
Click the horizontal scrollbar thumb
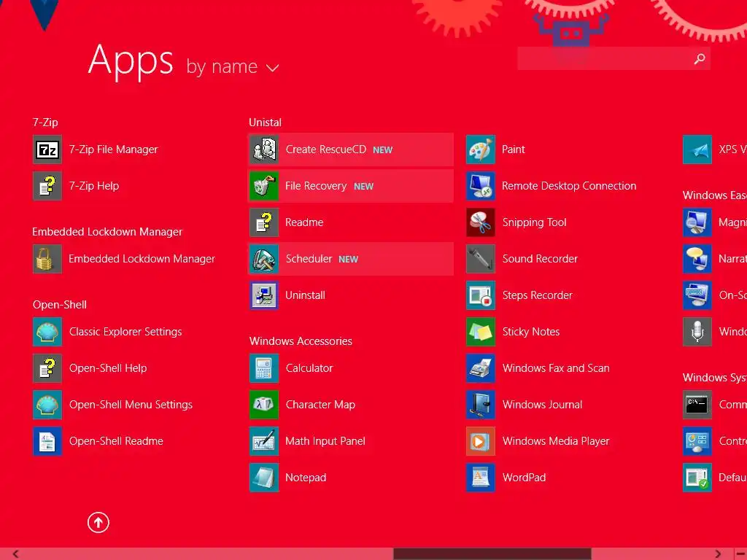(x=492, y=554)
